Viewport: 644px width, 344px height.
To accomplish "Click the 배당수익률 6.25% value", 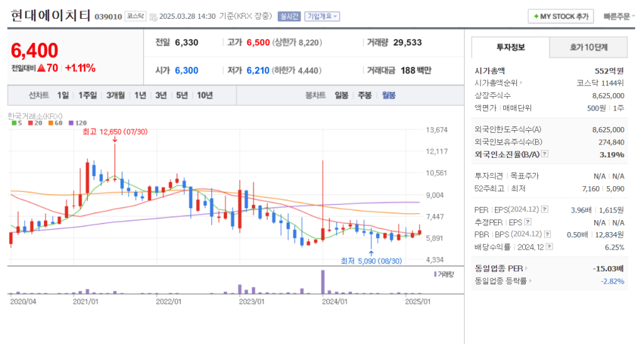I will [x=614, y=248].
